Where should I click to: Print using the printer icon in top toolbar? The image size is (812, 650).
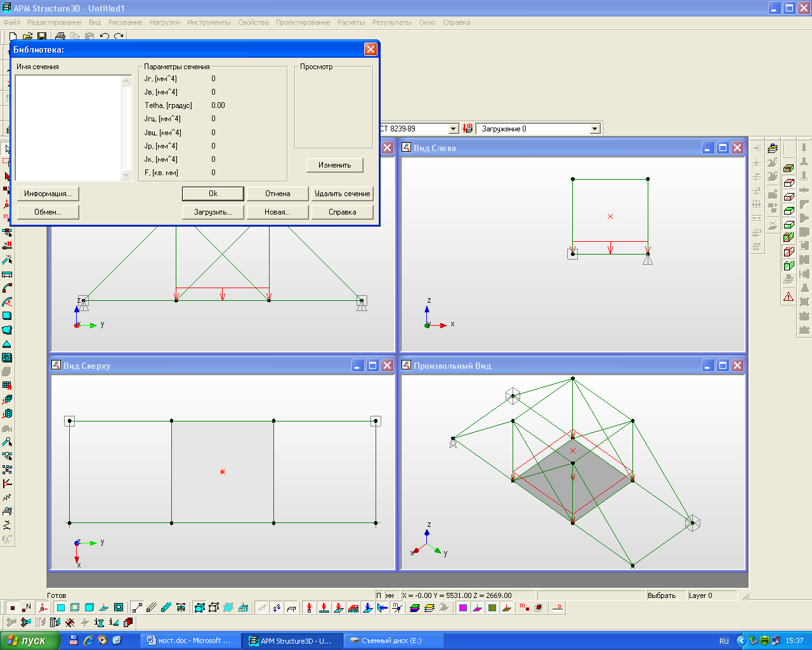pyautogui.click(x=60, y=37)
